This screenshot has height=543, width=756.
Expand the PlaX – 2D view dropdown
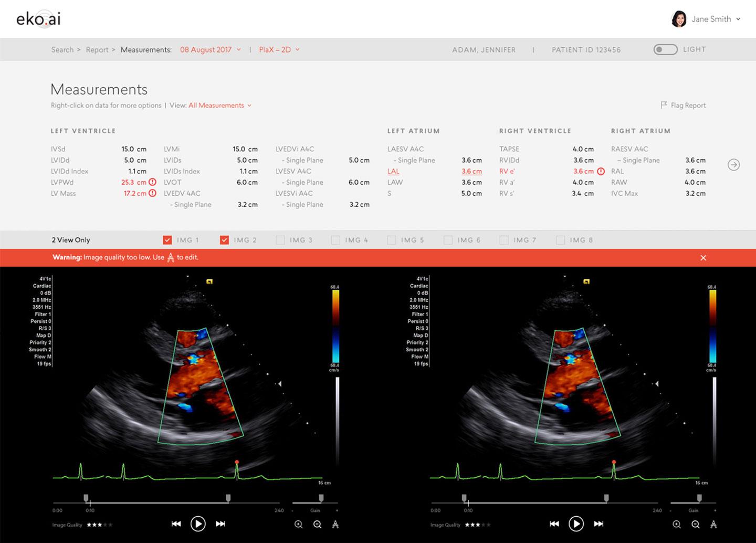tap(297, 49)
